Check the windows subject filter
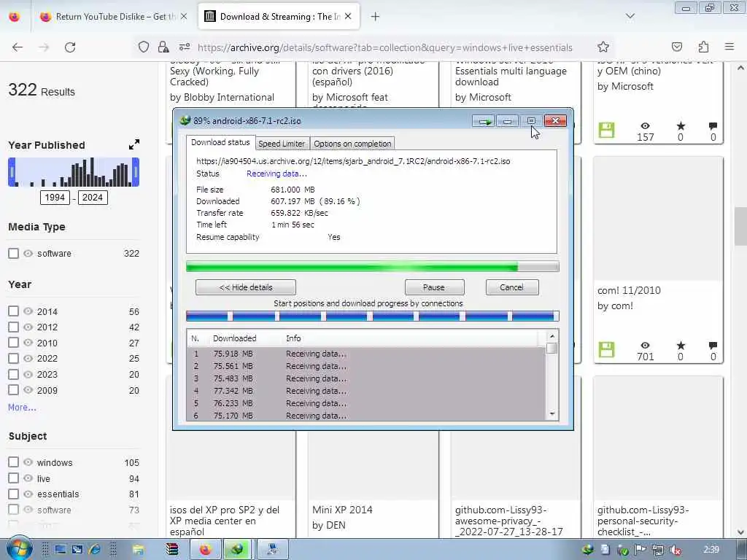Image resolution: width=747 pixels, height=560 pixels. pyautogui.click(x=13, y=462)
